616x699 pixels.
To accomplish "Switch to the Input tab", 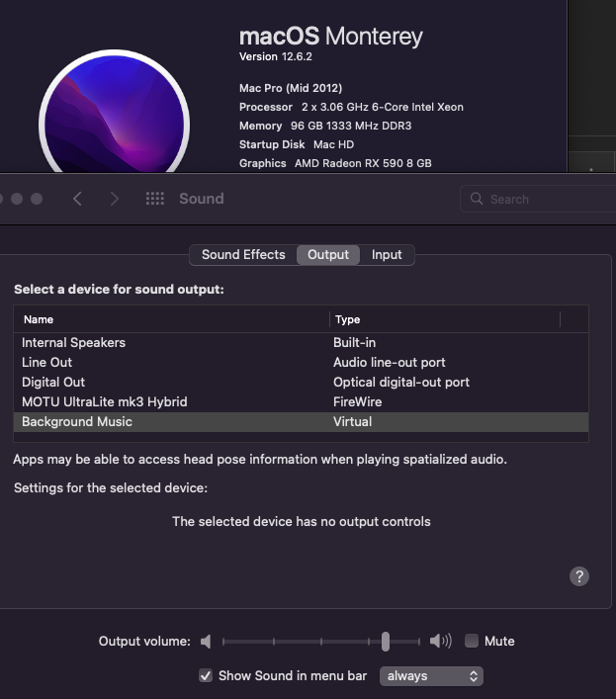I will coord(387,254).
